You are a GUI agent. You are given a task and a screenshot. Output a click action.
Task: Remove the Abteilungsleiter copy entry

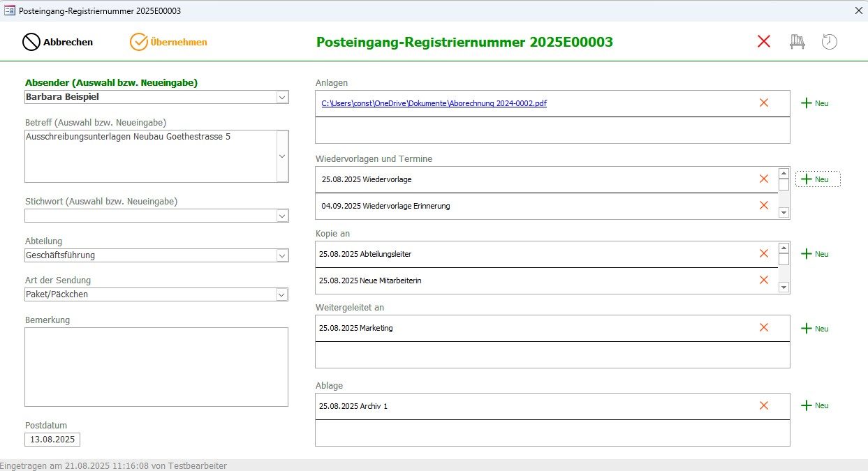pyautogui.click(x=763, y=253)
